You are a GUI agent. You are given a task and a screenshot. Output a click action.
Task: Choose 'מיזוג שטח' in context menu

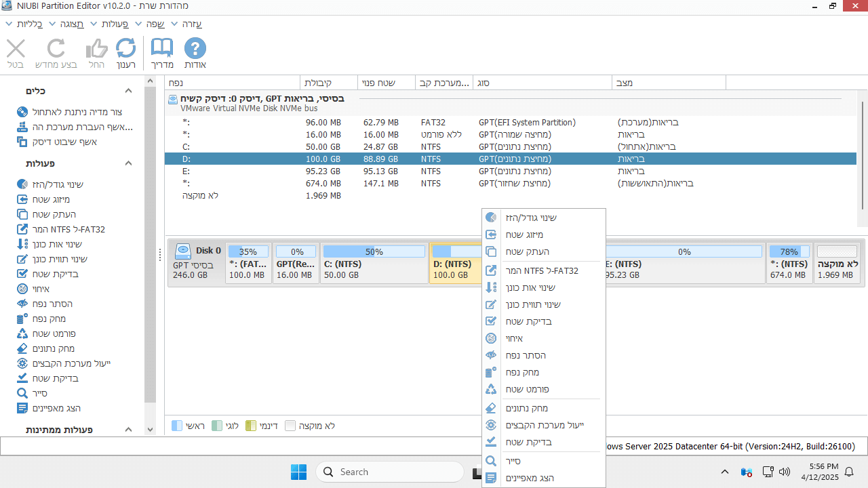[524, 235]
